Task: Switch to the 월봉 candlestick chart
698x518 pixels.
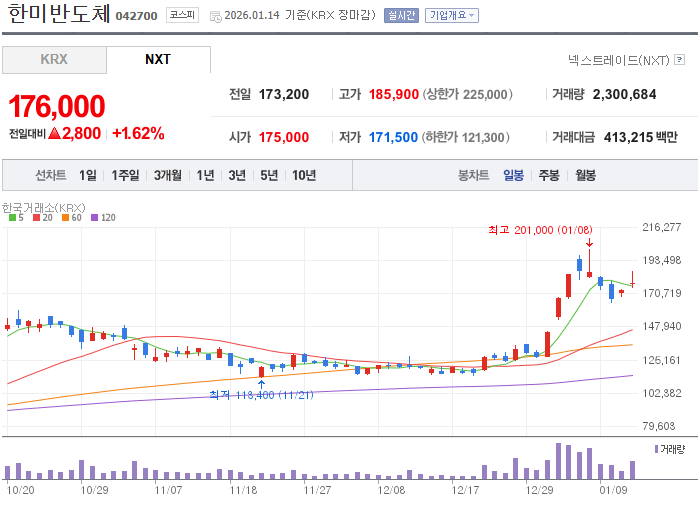Action: 585,175
